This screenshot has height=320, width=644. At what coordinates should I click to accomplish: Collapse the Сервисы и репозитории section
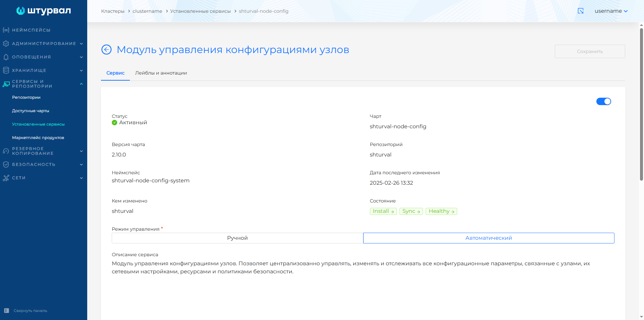coord(81,84)
